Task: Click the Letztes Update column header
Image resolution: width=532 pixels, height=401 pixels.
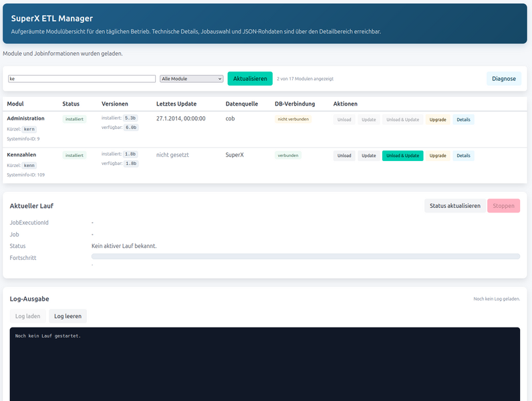Action: click(x=176, y=104)
